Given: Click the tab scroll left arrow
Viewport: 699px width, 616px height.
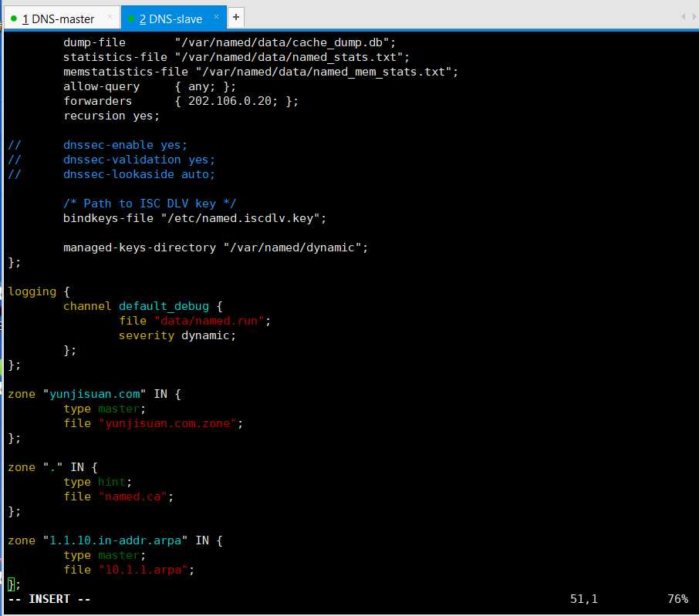Looking at the screenshot, I should (683, 17).
